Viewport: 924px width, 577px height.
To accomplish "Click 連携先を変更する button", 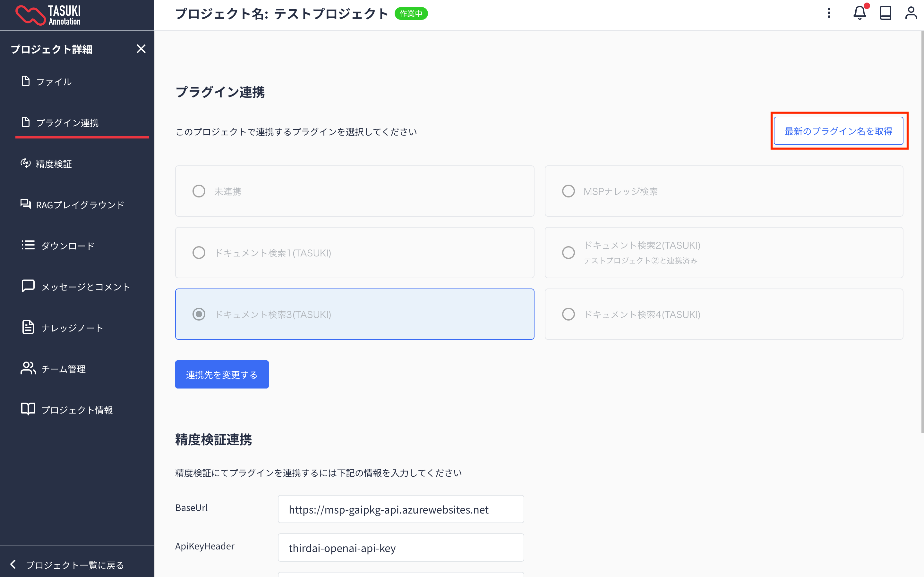I will point(221,374).
